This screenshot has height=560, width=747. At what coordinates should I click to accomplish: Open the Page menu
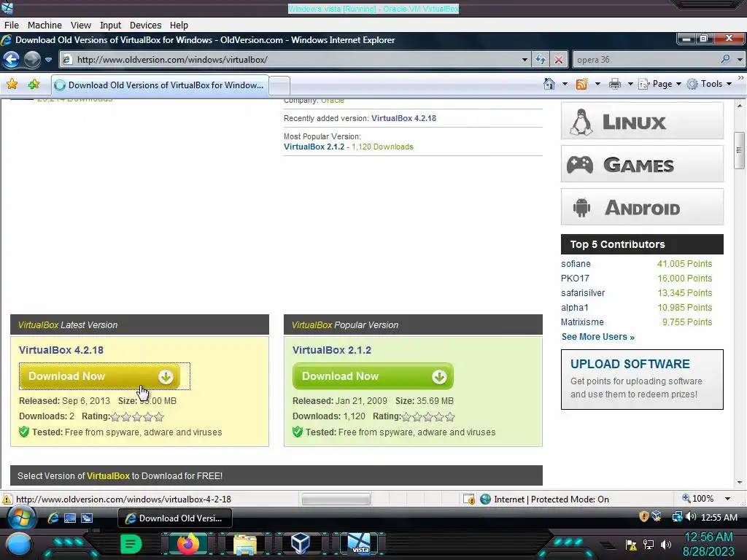[x=659, y=85]
